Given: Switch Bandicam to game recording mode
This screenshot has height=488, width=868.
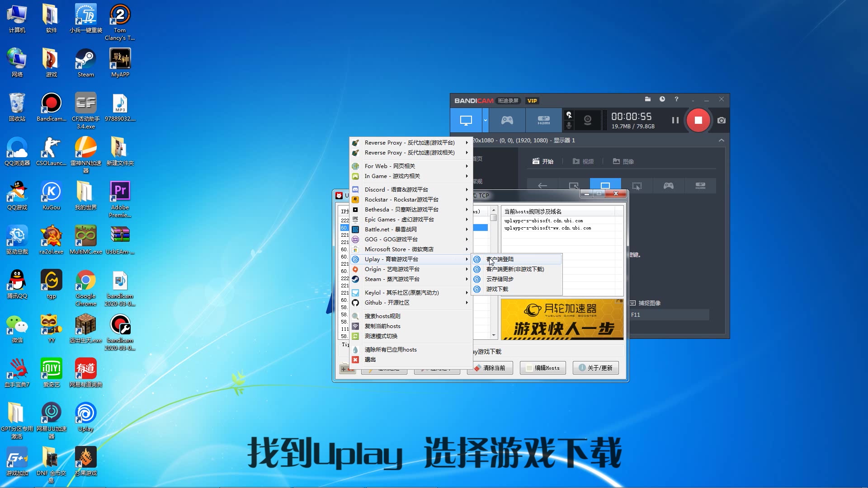Looking at the screenshot, I should pyautogui.click(x=507, y=120).
